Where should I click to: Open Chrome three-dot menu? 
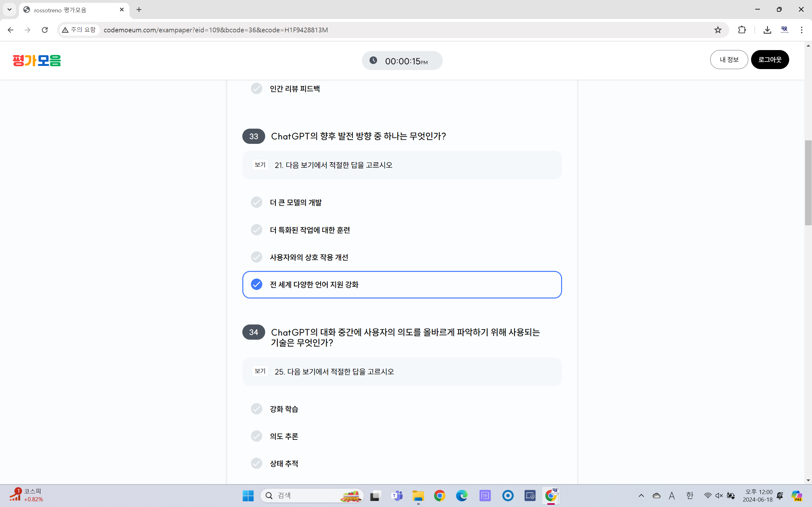[x=801, y=30]
